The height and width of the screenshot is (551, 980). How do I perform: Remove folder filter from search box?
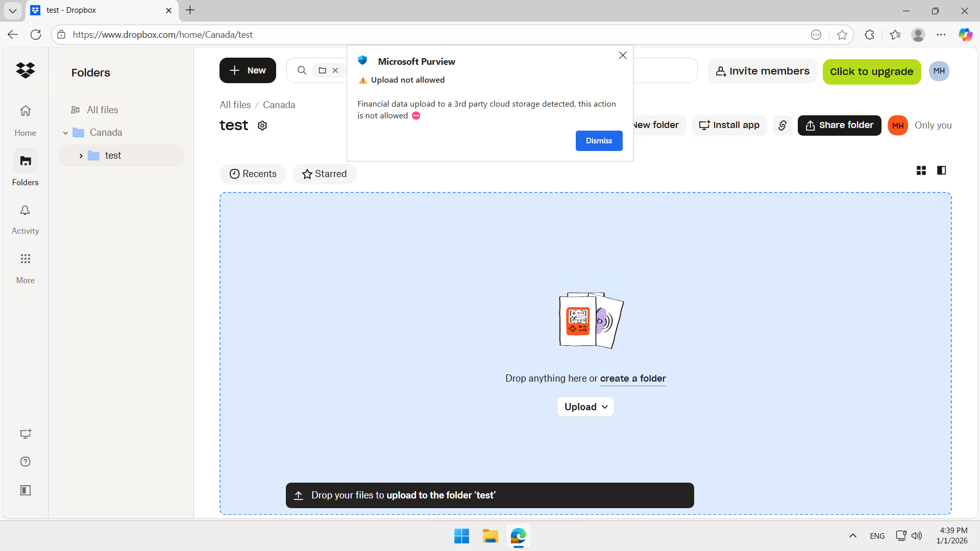[335, 70]
